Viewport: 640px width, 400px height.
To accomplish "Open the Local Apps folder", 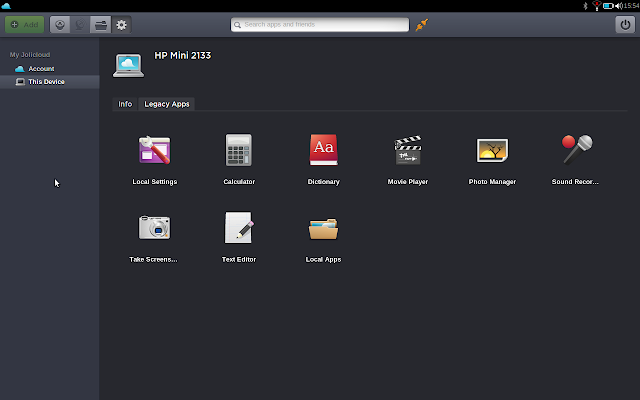I will pos(323,229).
